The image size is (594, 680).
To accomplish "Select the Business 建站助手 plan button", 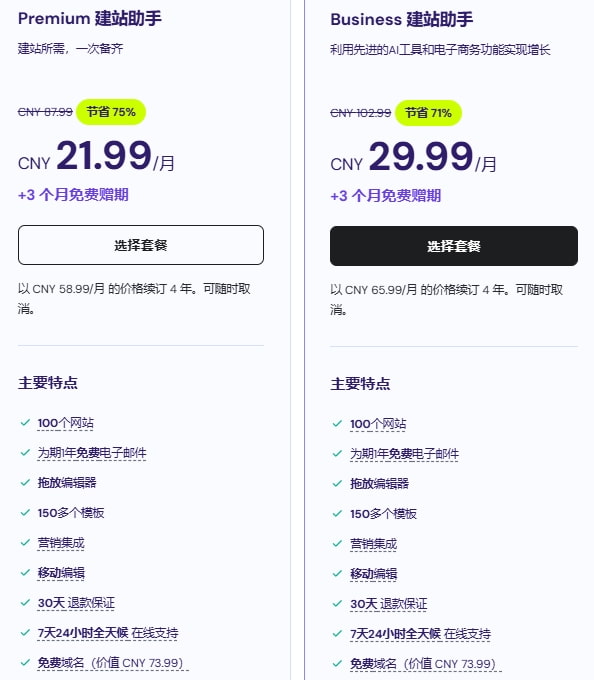I will point(454,246).
